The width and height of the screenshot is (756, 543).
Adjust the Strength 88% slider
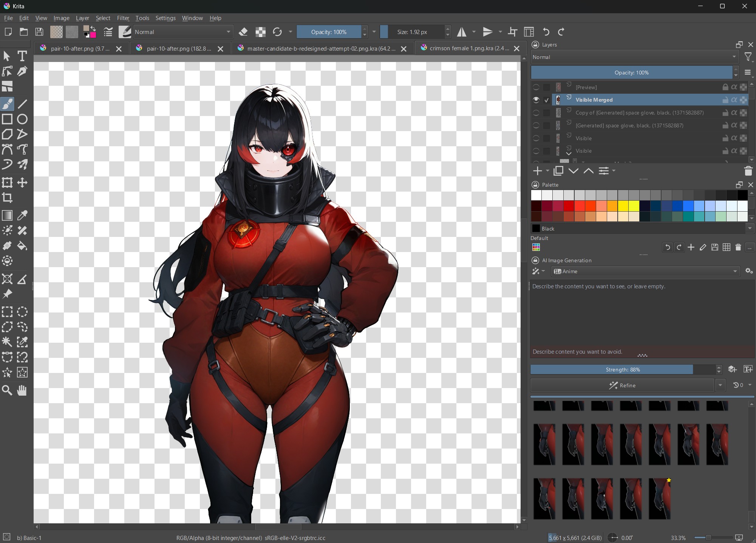coord(623,370)
